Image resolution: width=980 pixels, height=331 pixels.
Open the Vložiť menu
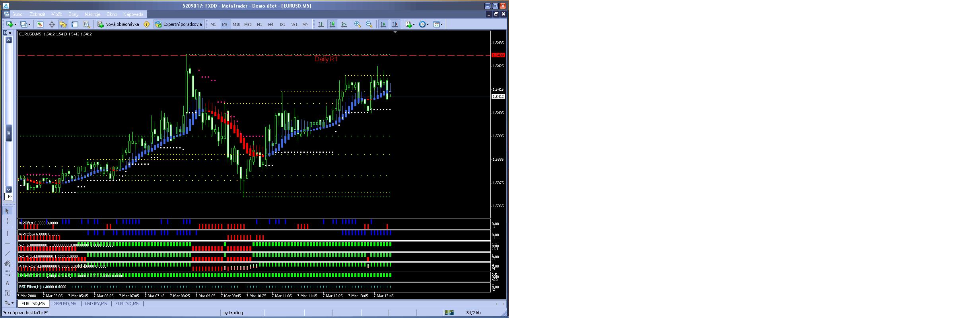(x=56, y=14)
